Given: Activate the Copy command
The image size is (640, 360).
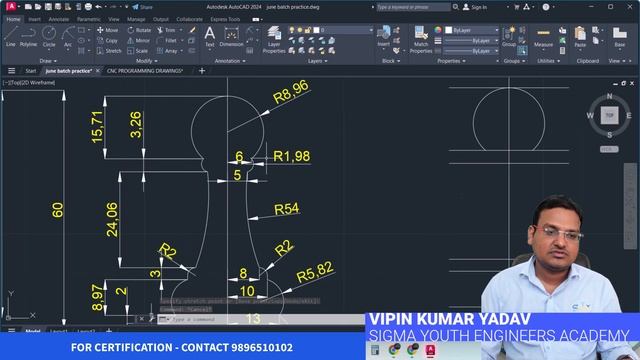Looking at the screenshot, I should pyautogui.click(x=107, y=40).
